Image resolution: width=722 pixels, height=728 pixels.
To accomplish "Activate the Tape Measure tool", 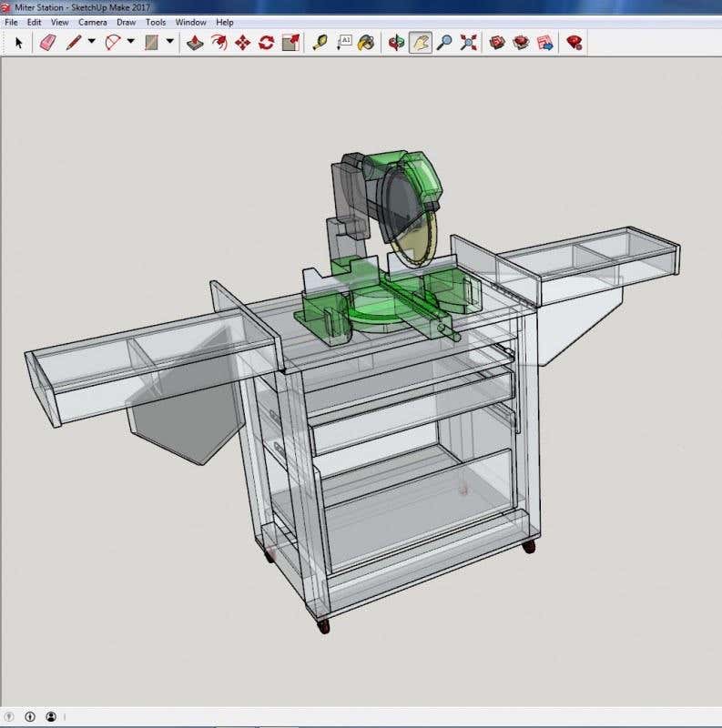I will click(x=320, y=42).
